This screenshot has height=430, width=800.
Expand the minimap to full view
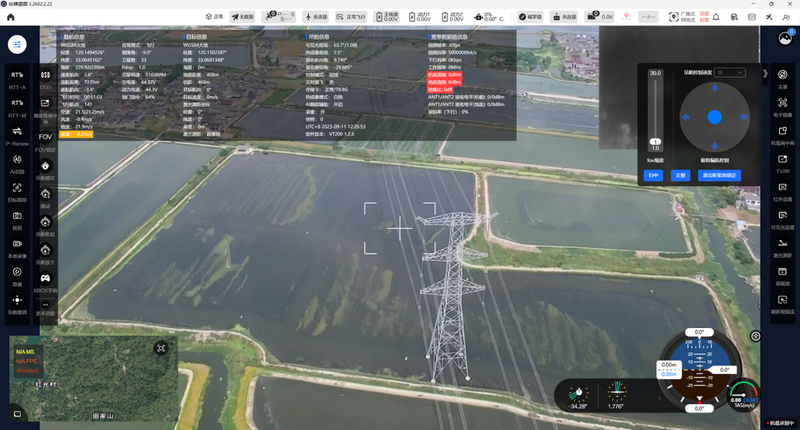161,348
